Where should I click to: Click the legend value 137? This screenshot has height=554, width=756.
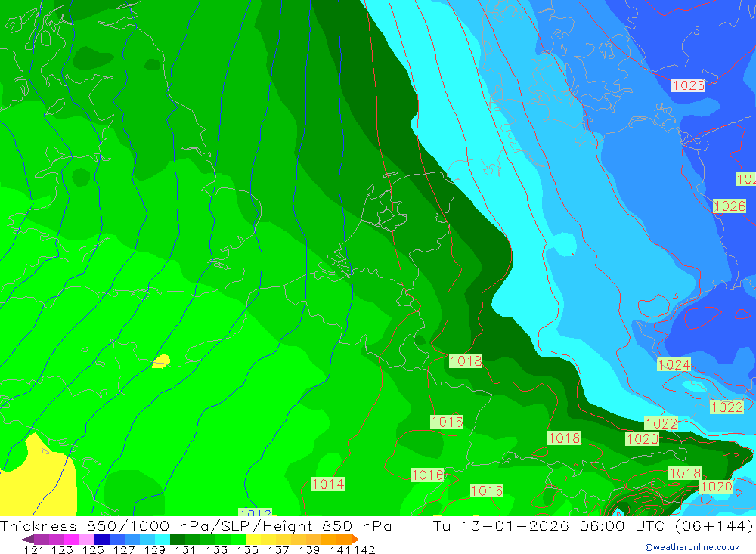[x=278, y=549]
